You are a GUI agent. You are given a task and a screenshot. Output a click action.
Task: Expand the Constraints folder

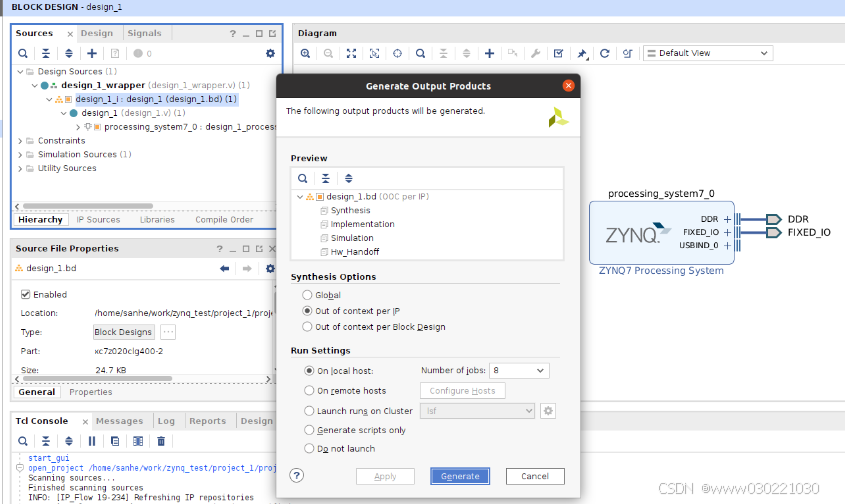coord(20,141)
